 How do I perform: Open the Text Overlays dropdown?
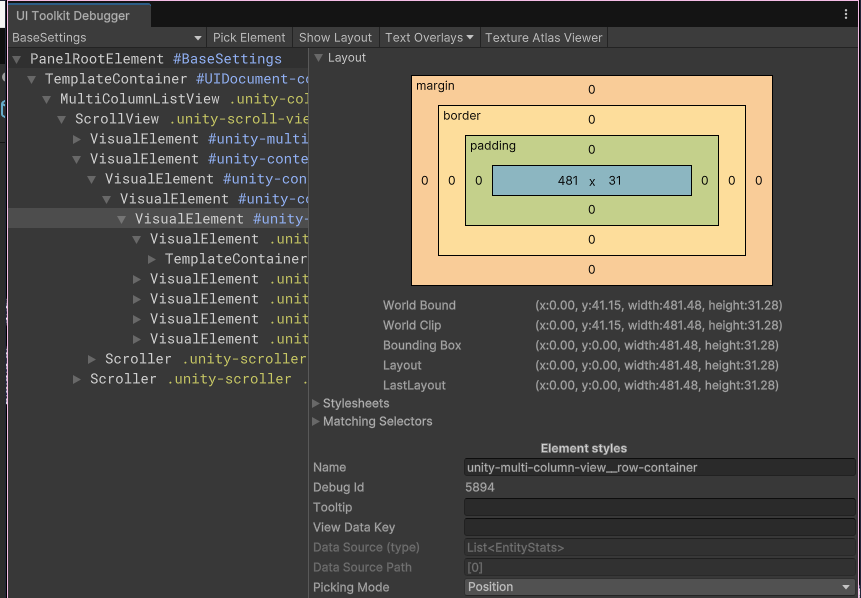coord(429,38)
